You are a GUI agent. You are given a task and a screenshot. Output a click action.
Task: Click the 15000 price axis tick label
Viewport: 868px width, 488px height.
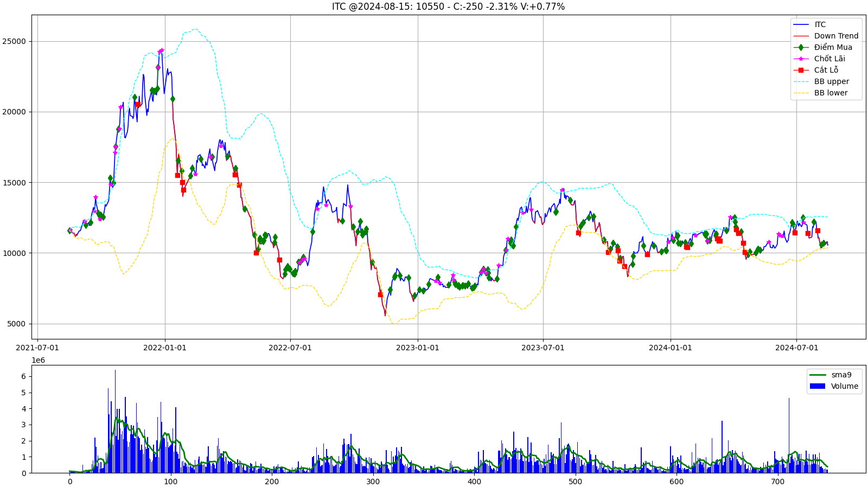click(x=15, y=182)
